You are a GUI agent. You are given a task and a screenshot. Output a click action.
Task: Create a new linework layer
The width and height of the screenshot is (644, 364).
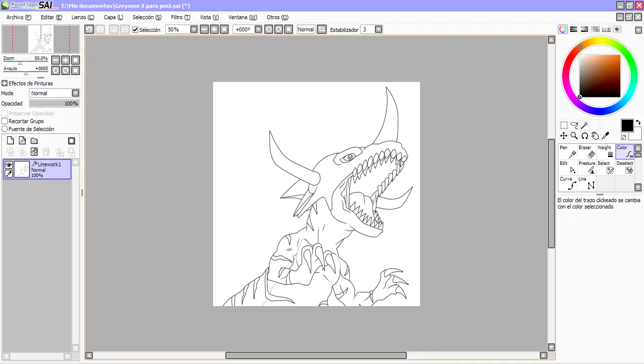pos(22,141)
